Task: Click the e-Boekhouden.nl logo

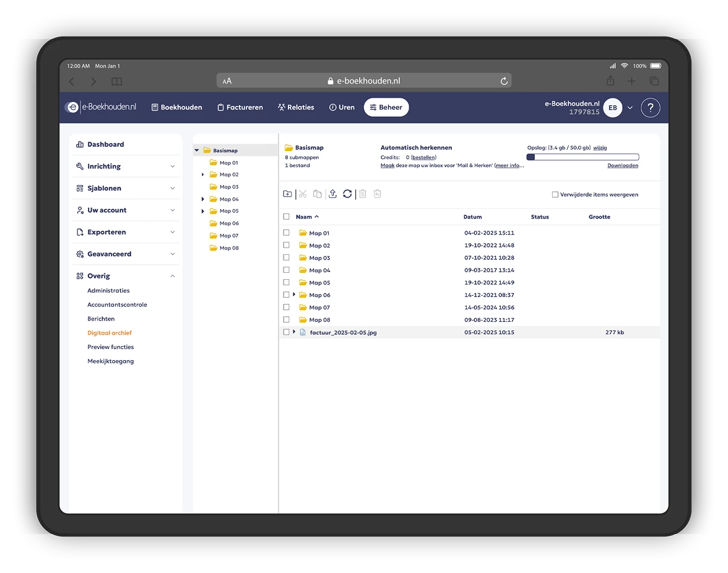Action: coord(102,107)
